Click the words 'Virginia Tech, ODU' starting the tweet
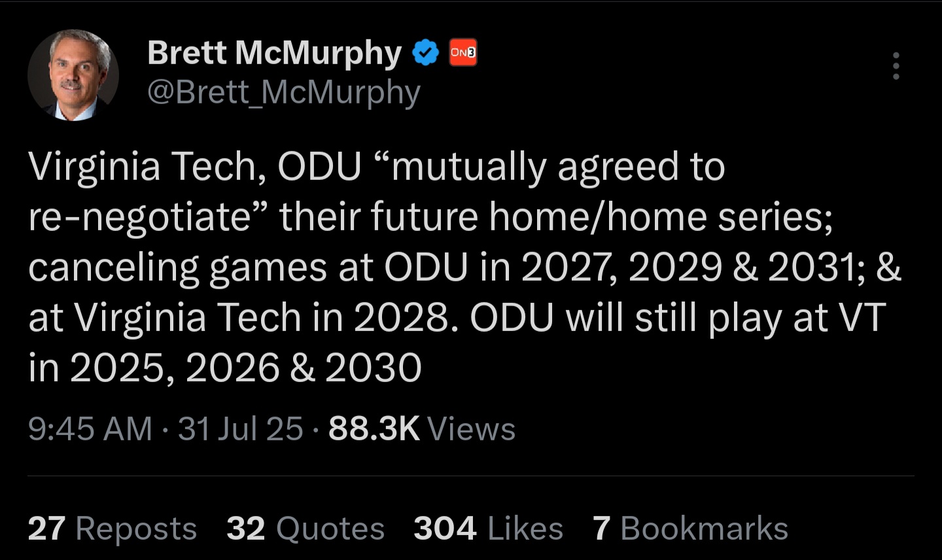The image size is (942, 560). point(194,167)
